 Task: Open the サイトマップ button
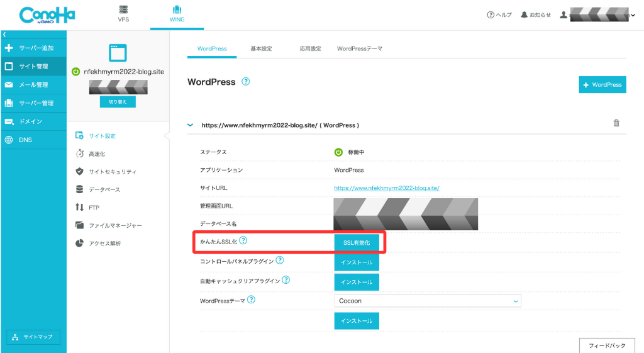tap(33, 337)
